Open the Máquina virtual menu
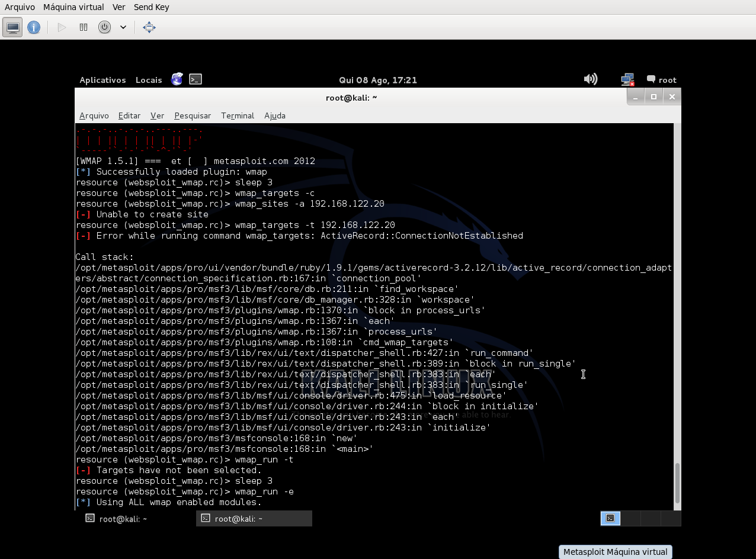The width and height of the screenshot is (756, 559). [73, 7]
